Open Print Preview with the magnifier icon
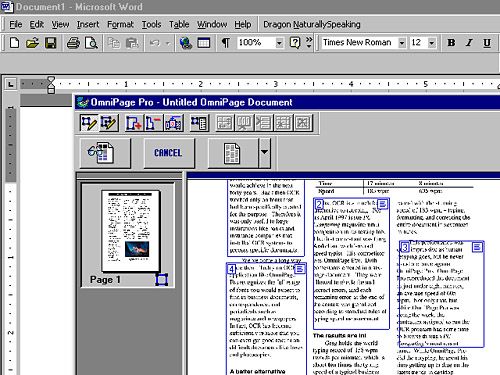Screen dimensions: 500x375 pos(91,43)
